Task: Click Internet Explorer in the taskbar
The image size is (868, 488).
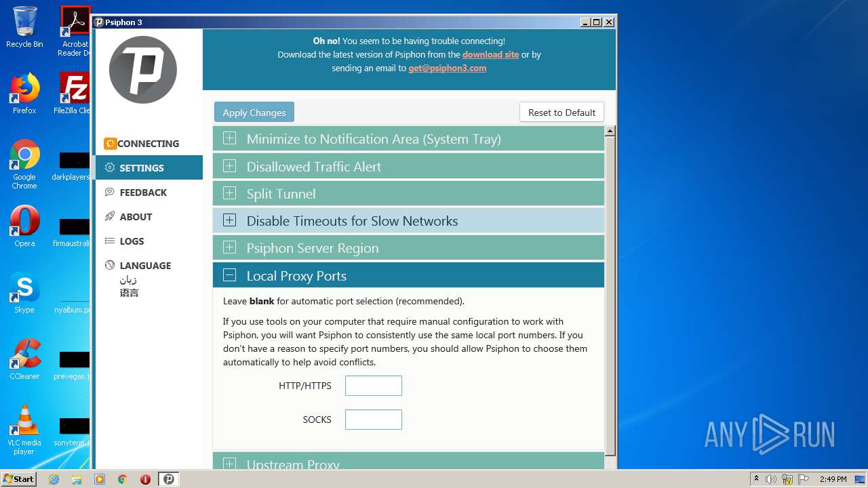Action: (54, 479)
